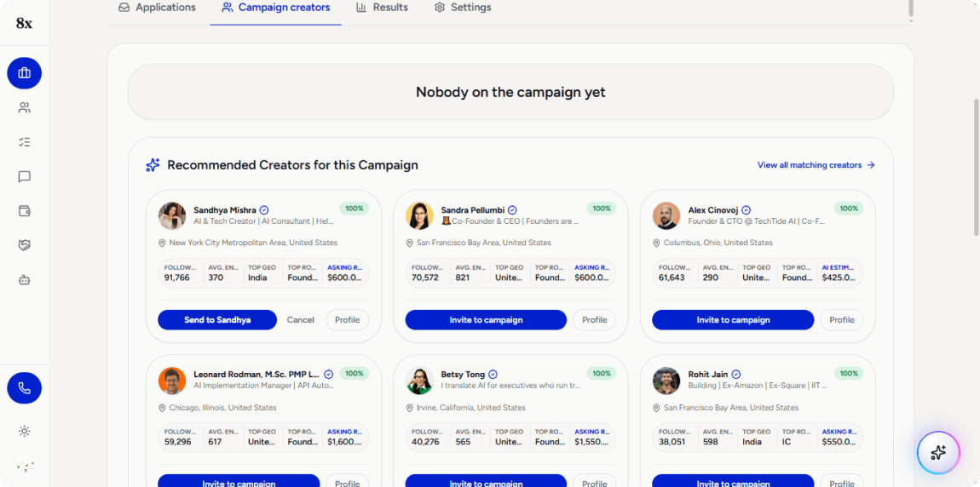980x487 pixels.
Task: Click Rohit Jain's 100% match badge
Action: [849, 374]
